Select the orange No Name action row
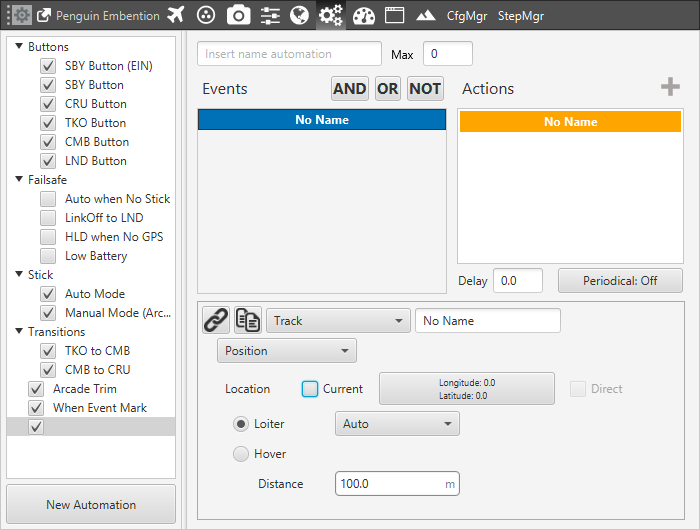 pyautogui.click(x=571, y=121)
